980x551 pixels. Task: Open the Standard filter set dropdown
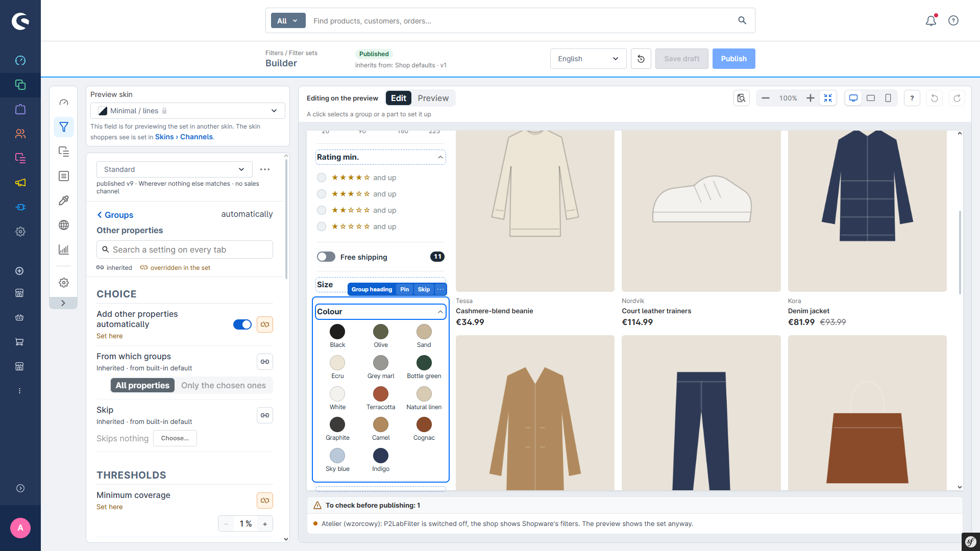[175, 169]
